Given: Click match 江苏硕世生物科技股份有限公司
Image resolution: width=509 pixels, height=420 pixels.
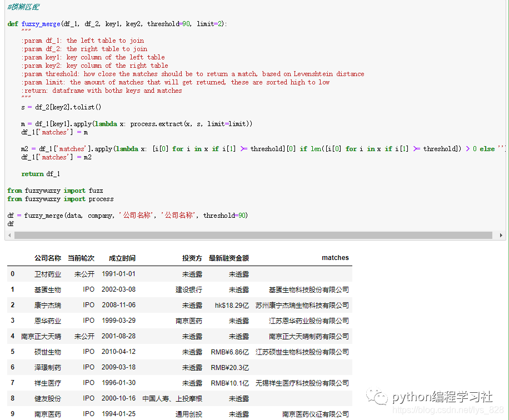Looking at the screenshot, I should pyautogui.click(x=302, y=352).
